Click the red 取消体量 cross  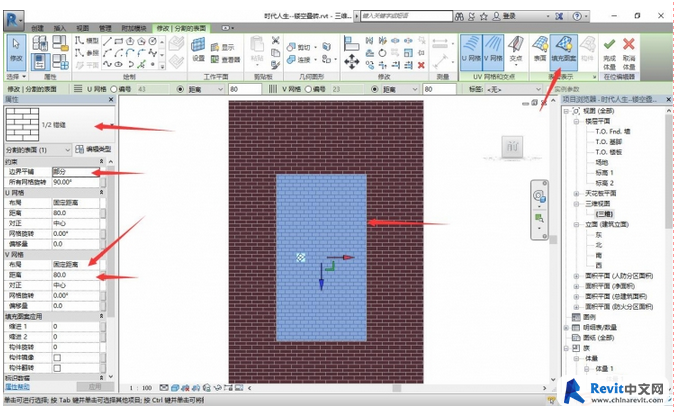point(629,53)
